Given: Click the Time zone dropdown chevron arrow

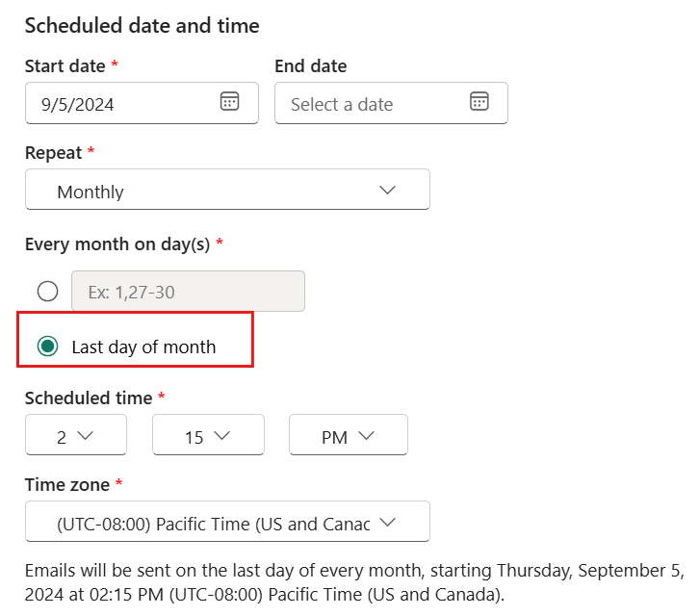Looking at the screenshot, I should pyautogui.click(x=387, y=522).
